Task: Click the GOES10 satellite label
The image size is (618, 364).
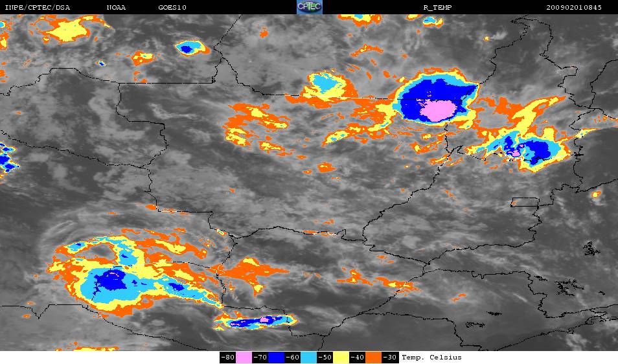Action: (172, 8)
